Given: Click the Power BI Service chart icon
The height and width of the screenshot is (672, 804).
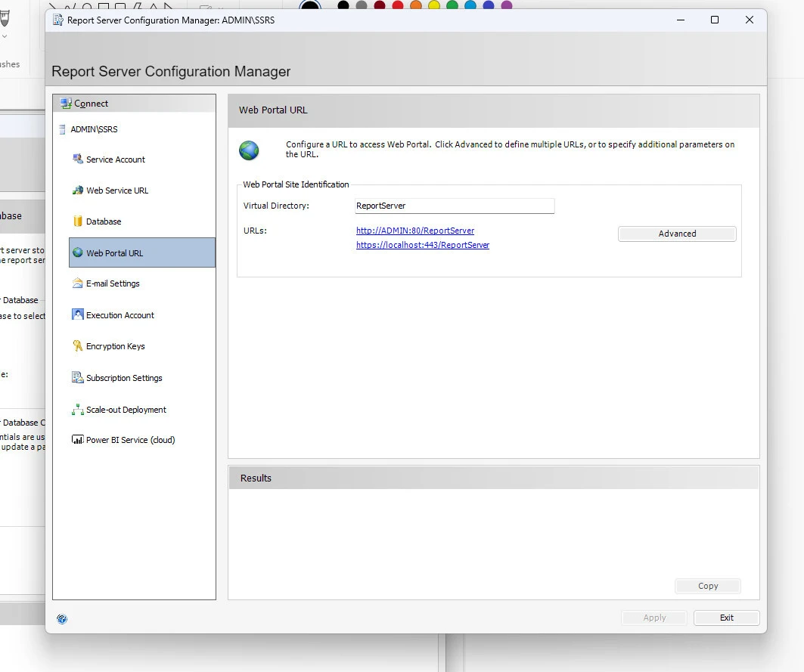Looking at the screenshot, I should pyautogui.click(x=77, y=440).
